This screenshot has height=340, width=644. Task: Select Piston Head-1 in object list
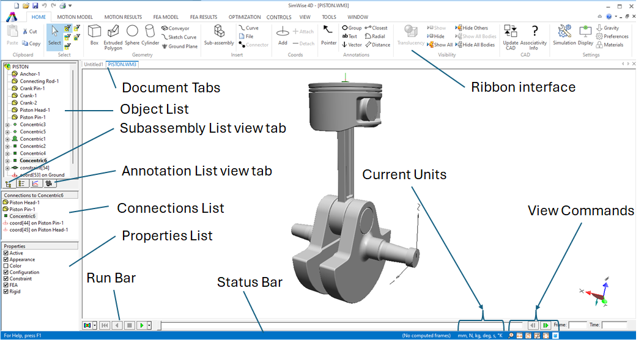[34, 110]
